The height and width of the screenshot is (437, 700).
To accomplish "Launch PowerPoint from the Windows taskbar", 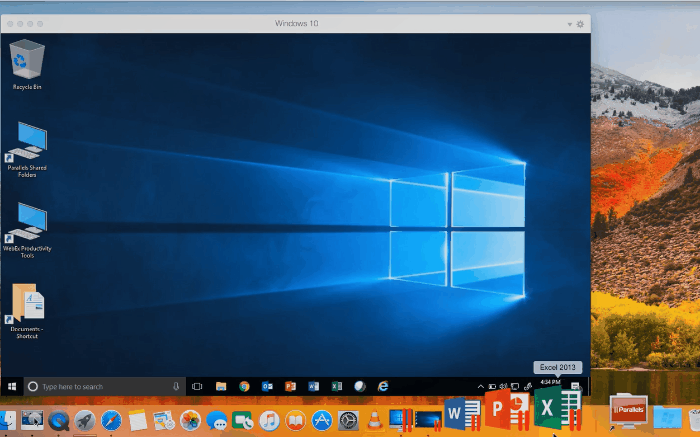I will (291, 387).
